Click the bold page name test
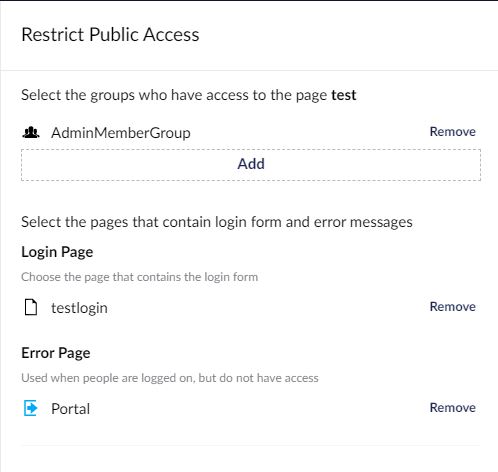Image resolution: width=498 pixels, height=472 pixels. click(344, 95)
